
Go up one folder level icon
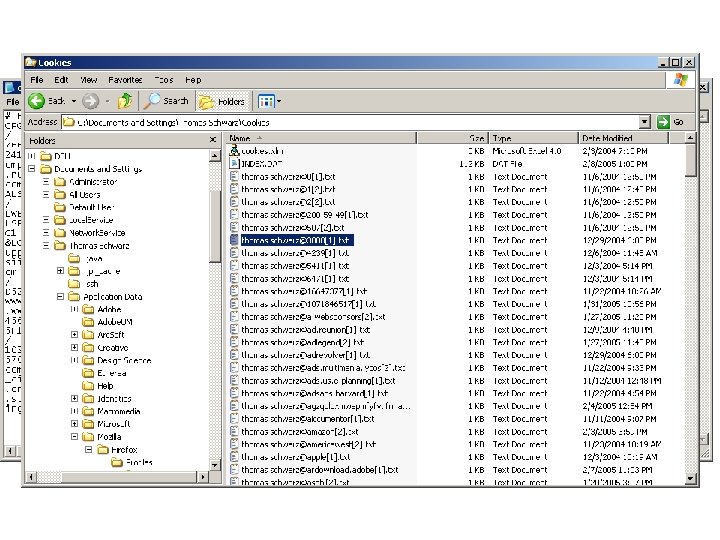point(124,101)
